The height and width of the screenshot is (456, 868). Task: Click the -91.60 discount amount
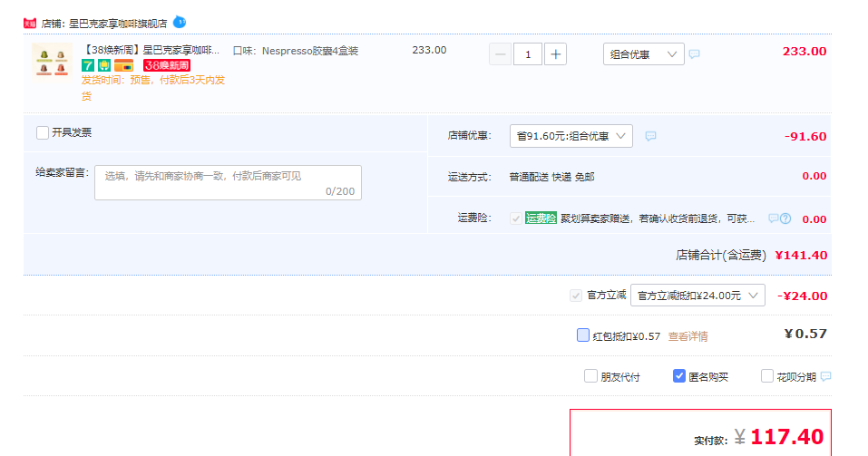coord(805,137)
